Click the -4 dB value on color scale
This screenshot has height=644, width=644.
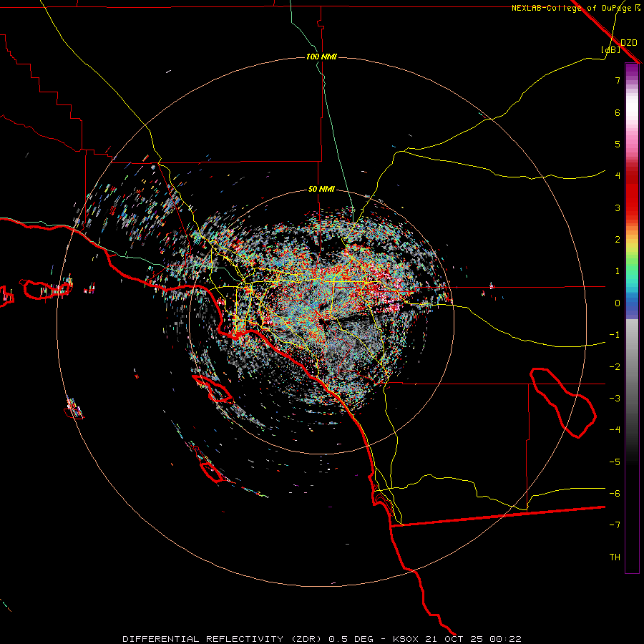(x=615, y=430)
